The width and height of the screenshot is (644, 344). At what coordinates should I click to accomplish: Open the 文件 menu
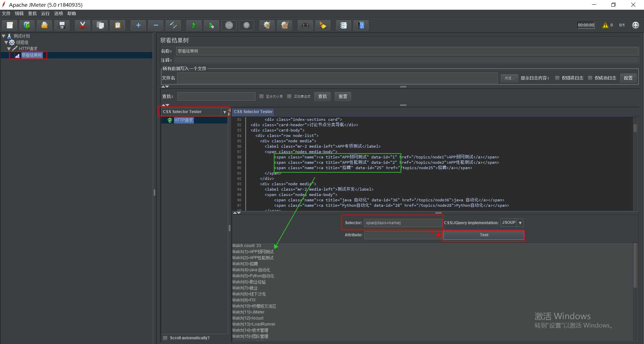click(x=6, y=13)
